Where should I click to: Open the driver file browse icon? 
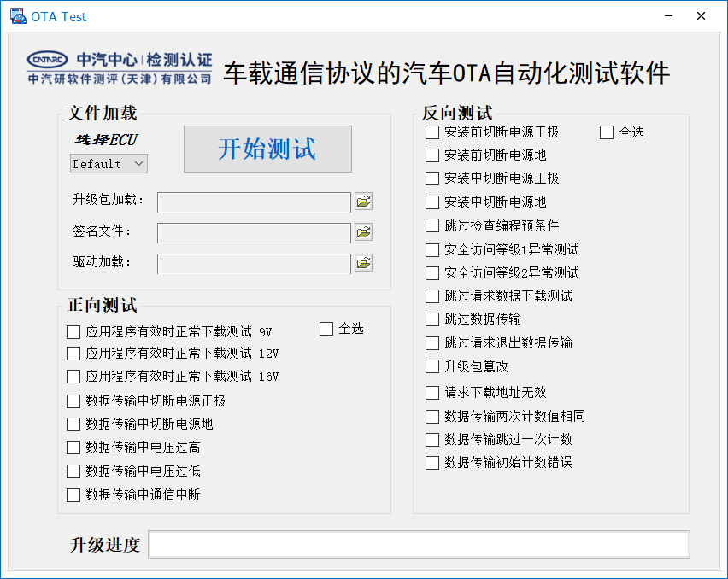(x=363, y=262)
